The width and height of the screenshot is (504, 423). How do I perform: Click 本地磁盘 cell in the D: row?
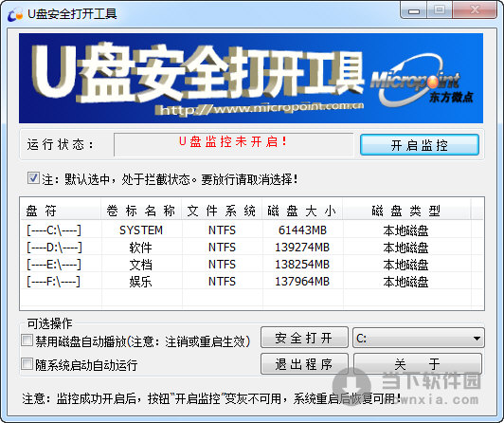pyautogui.click(x=406, y=248)
